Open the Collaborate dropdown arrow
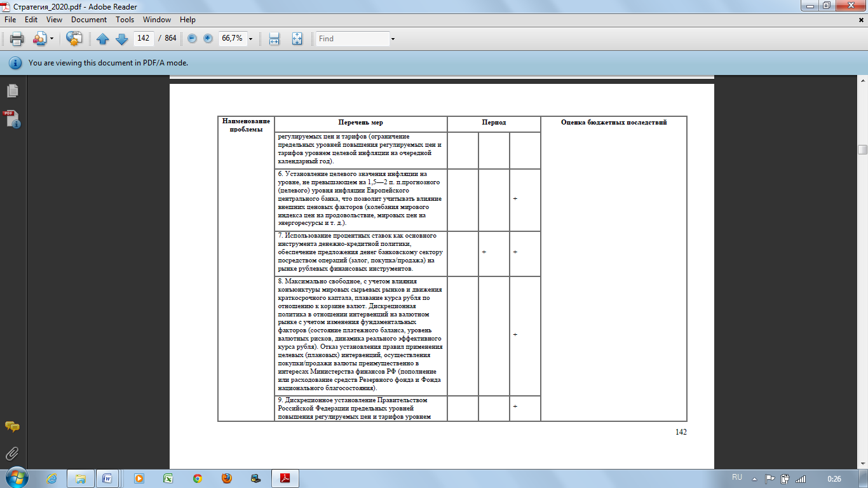Image resolution: width=868 pixels, height=488 pixels. pos(51,39)
